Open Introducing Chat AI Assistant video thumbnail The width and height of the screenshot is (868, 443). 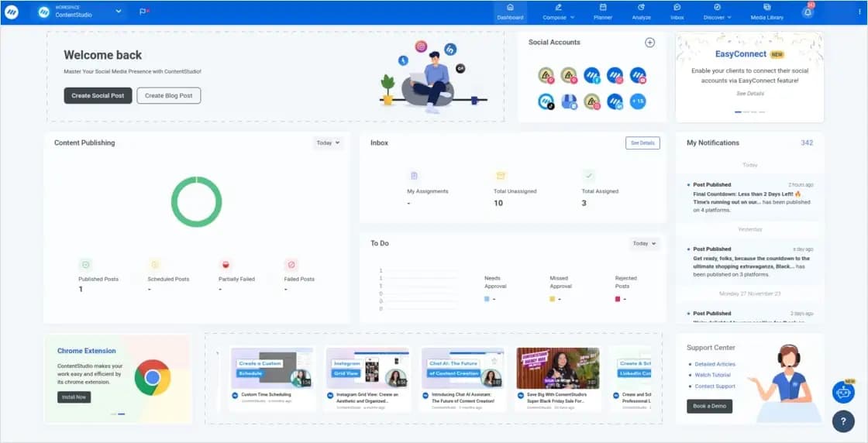coord(462,369)
